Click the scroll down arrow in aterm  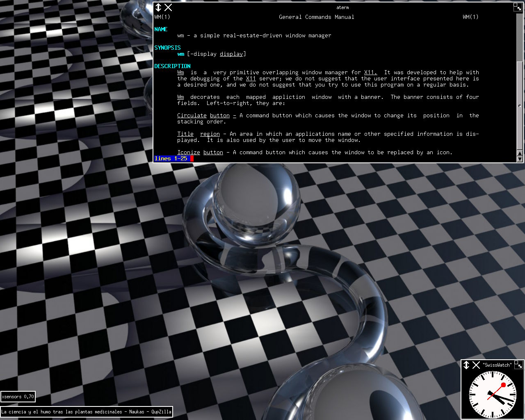tap(520, 159)
